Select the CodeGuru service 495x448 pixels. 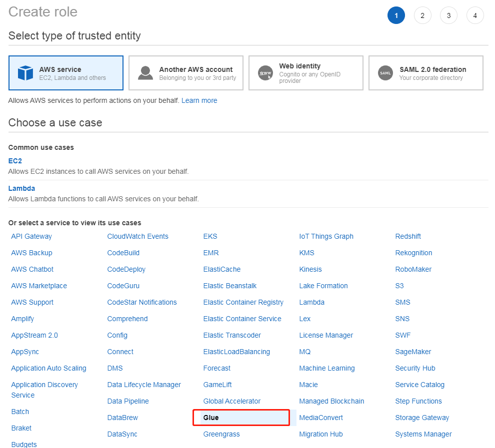point(123,286)
